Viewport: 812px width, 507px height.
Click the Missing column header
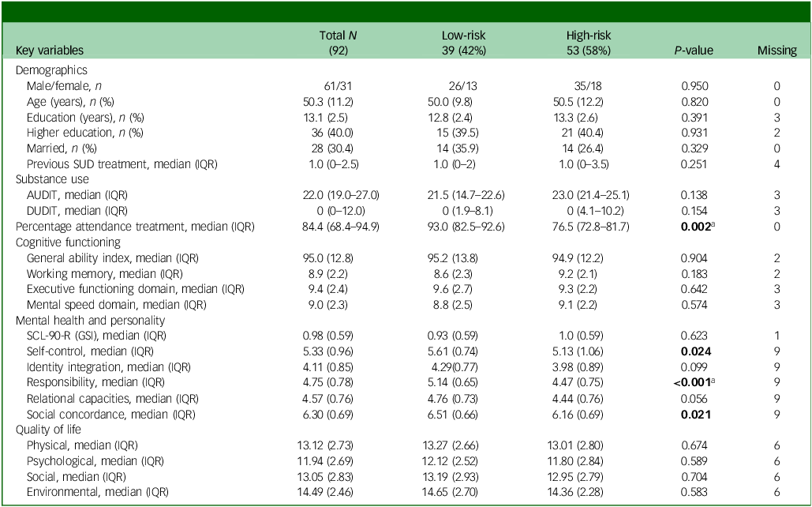click(776, 51)
